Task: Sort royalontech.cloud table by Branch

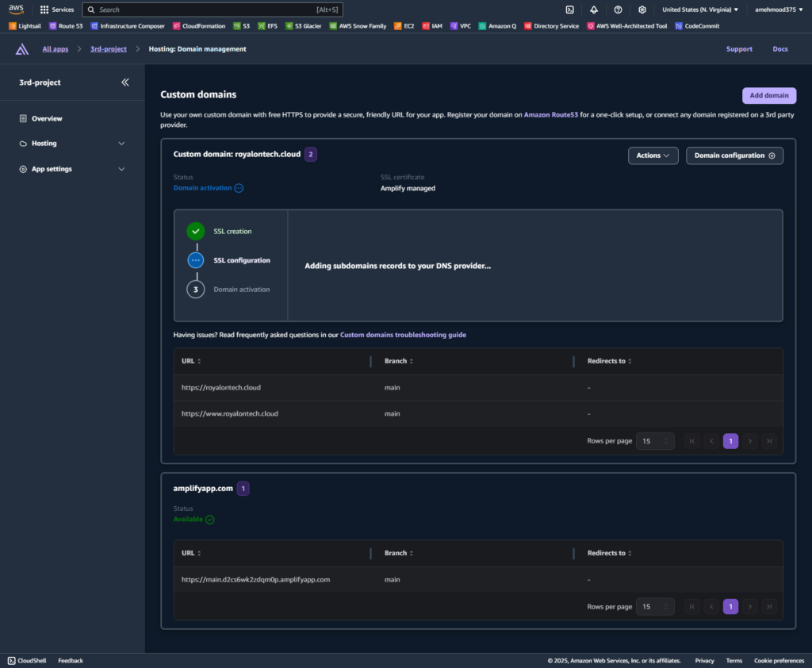Action: 399,361
